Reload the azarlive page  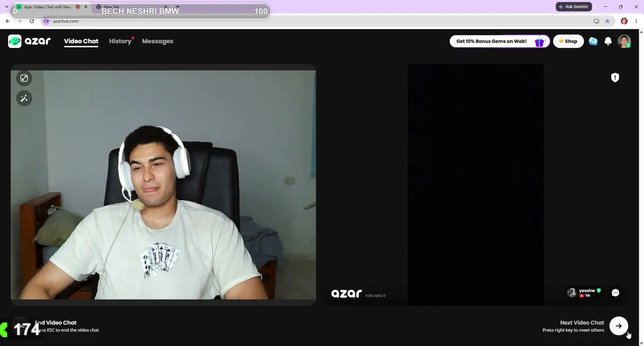(x=32, y=21)
